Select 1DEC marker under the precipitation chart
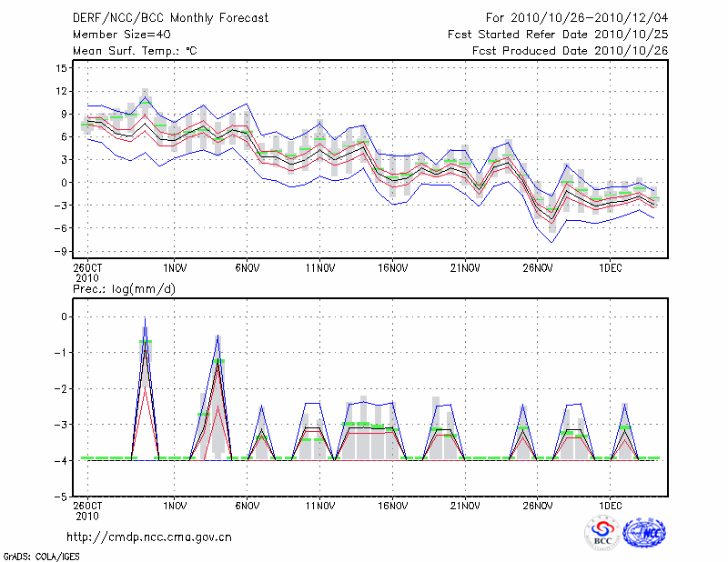This screenshot has width=728, height=562. tap(611, 505)
